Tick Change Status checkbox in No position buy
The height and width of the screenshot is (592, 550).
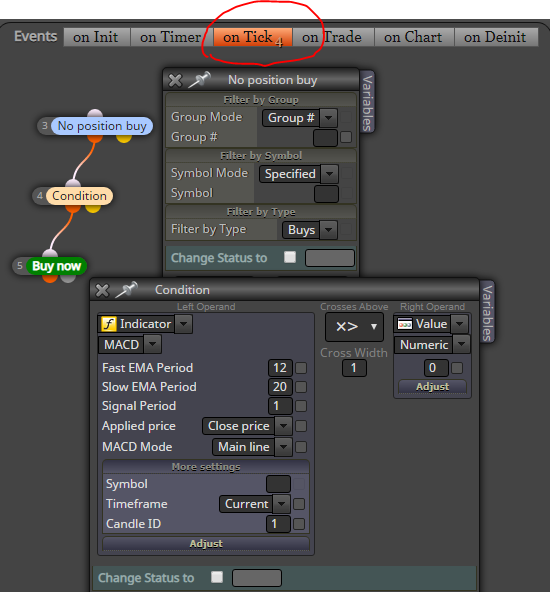coord(290,257)
